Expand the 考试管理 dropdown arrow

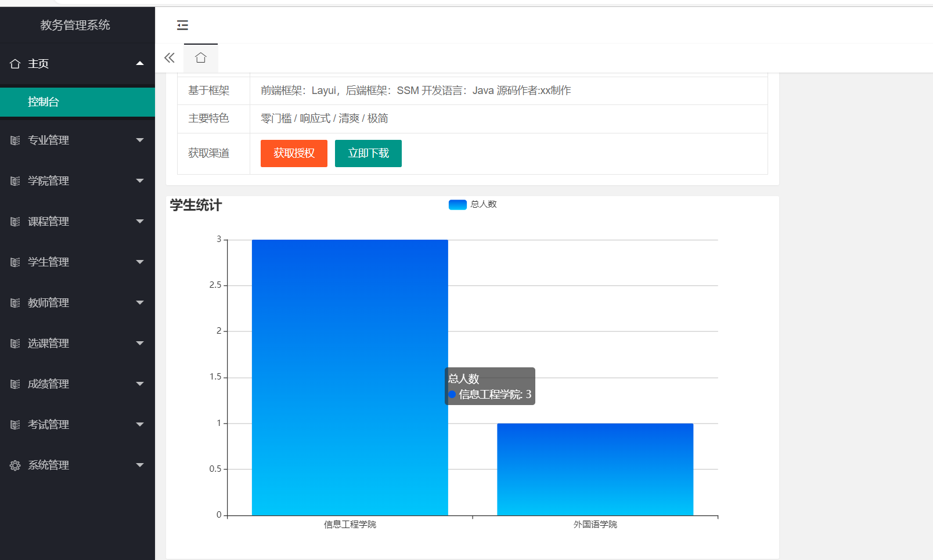tap(139, 424)
